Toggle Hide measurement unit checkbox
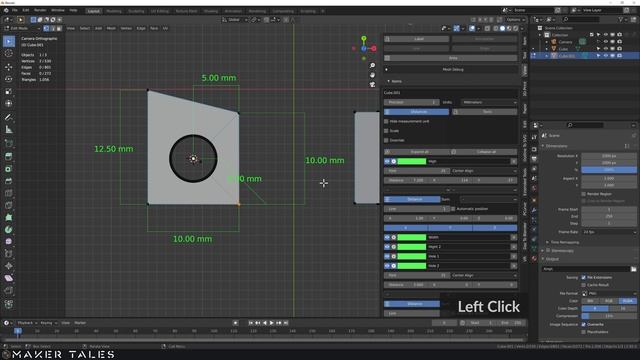 (x=386, y=121)
